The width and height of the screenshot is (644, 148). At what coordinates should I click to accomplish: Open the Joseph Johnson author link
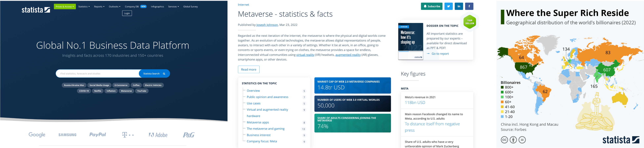point(267,25)
